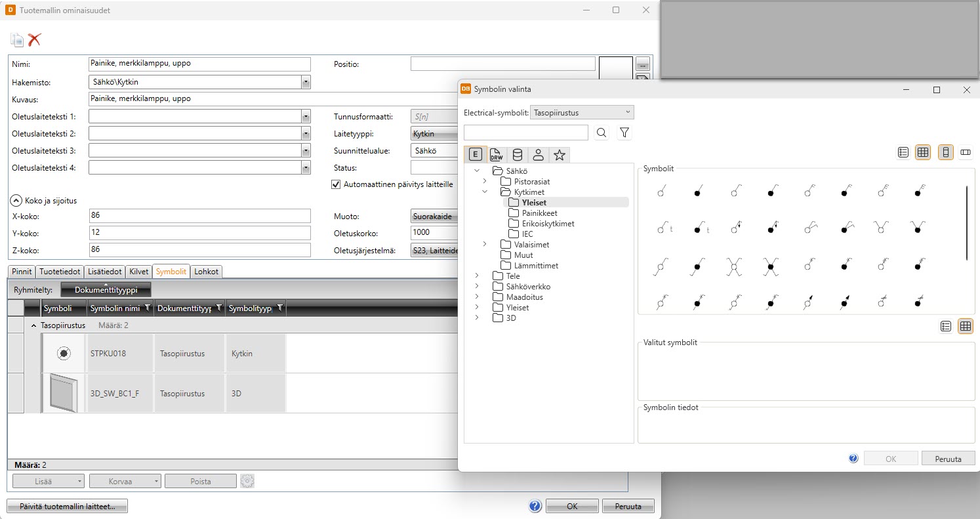Click the Poista button
The image size is (980, 519).
(200, 481)
